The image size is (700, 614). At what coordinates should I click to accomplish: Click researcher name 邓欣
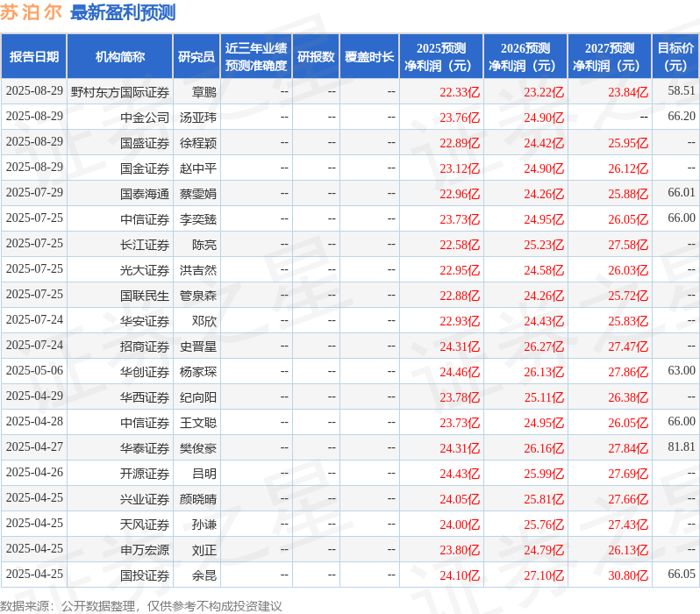point(204,321)
